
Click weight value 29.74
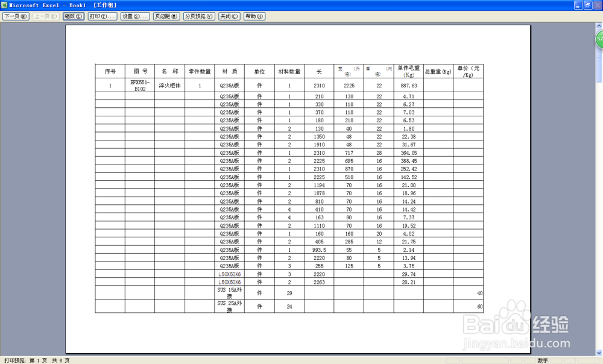[x=408, y=274]
